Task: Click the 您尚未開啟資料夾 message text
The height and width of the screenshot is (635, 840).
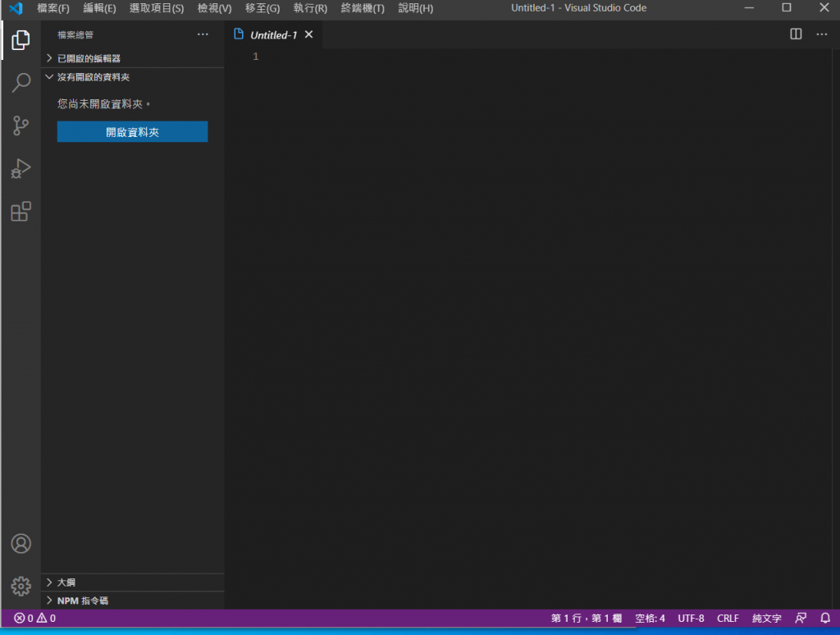Action: click(103, 104)
